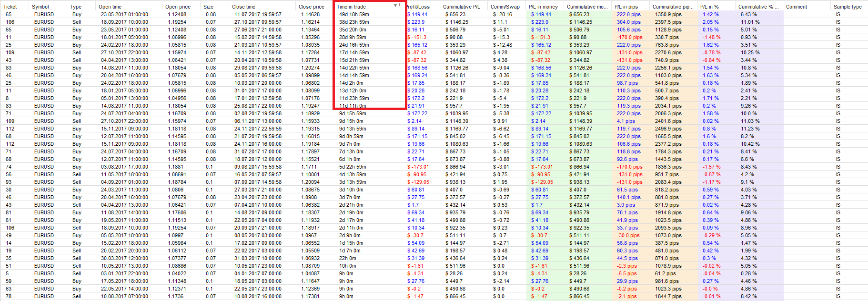Click the Open price column header
This screenshot has height=301, width=868.
click(178, 7)
